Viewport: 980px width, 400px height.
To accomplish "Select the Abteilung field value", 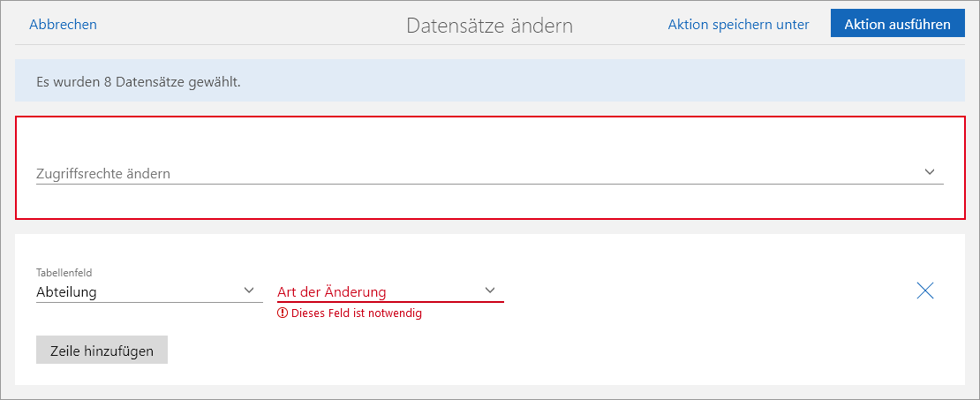I will click(x=67, y=291).
